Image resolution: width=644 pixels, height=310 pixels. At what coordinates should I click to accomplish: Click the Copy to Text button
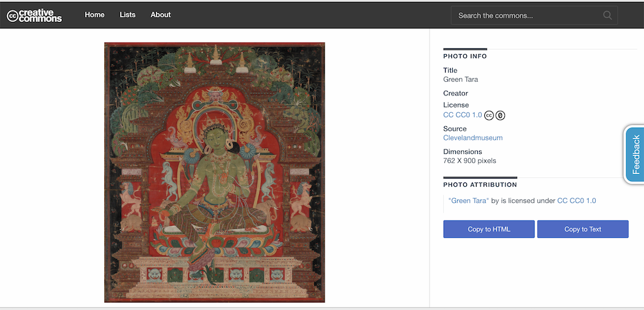point(582,229)
